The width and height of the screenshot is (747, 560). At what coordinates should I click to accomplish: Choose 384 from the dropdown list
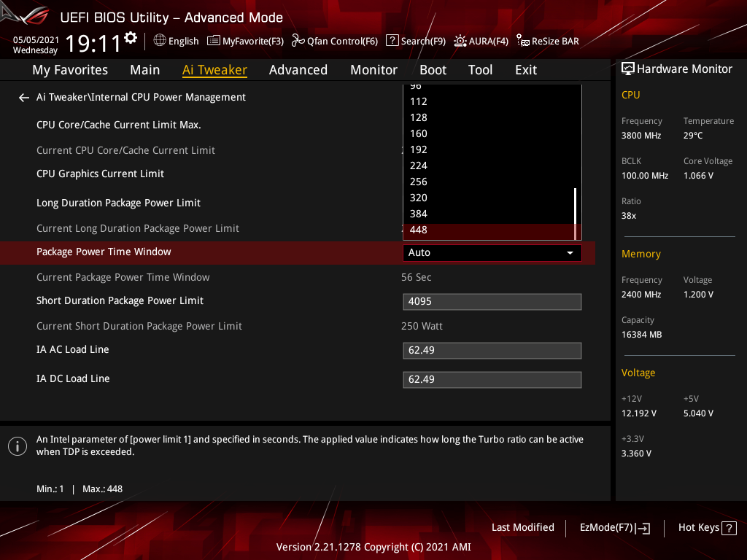pyautogui.click(x=489, y=214)
